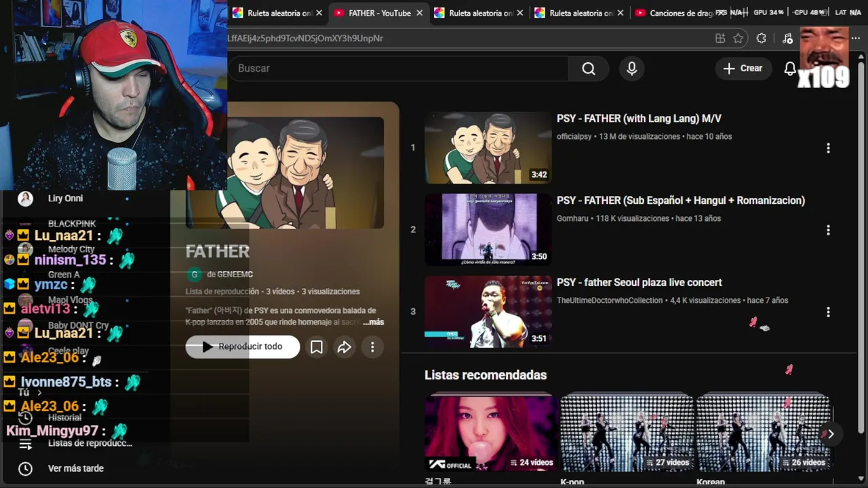Click the FATHER playlist title text
The width and height of the screenshot is (868, 488).
[x=218, y=251]
